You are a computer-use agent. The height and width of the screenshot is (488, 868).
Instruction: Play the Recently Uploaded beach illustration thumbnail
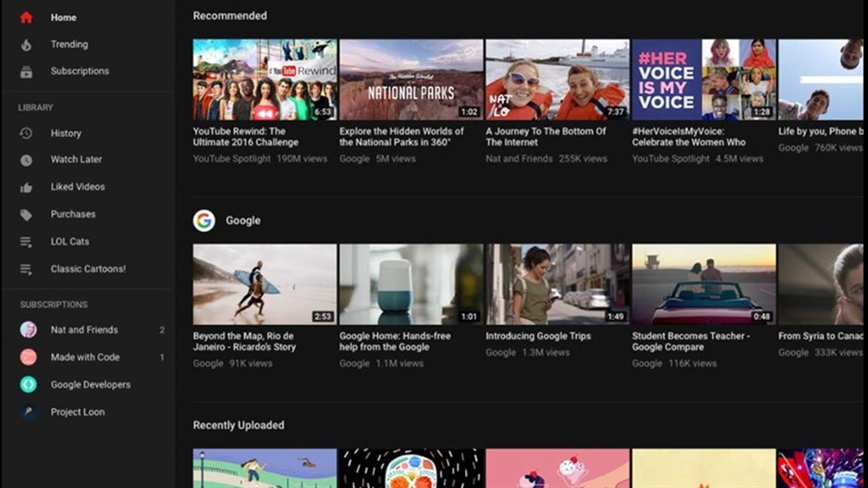pos(265,468)
